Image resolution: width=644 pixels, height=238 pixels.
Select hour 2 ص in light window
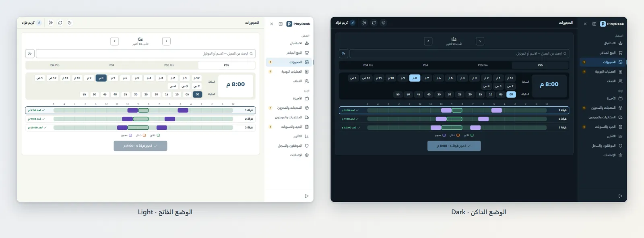pyautogui.click(x=196, y=86)
